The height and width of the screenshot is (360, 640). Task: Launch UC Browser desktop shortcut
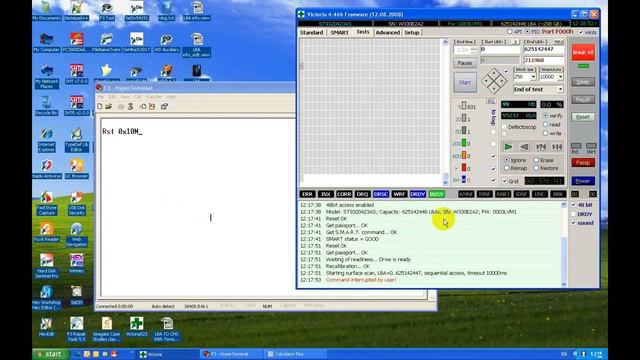pos(76,169)
